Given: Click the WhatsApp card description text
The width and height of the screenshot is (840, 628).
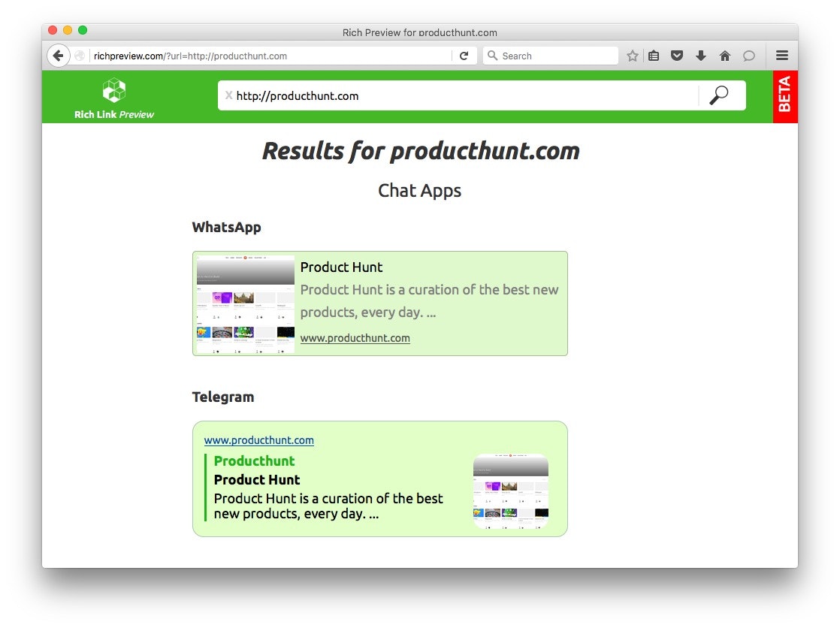Looking at the screenshot, I should pyautogui.click(x=429, y=300).
